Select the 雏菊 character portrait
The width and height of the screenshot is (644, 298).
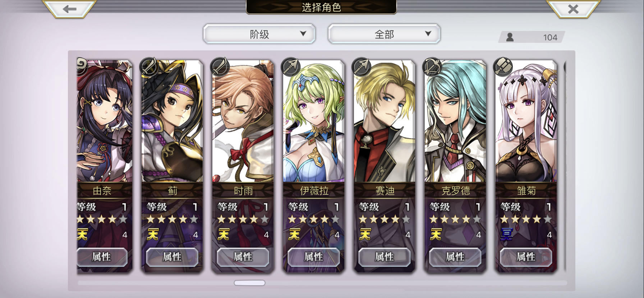pyautogui.click(x=526, y=122)
